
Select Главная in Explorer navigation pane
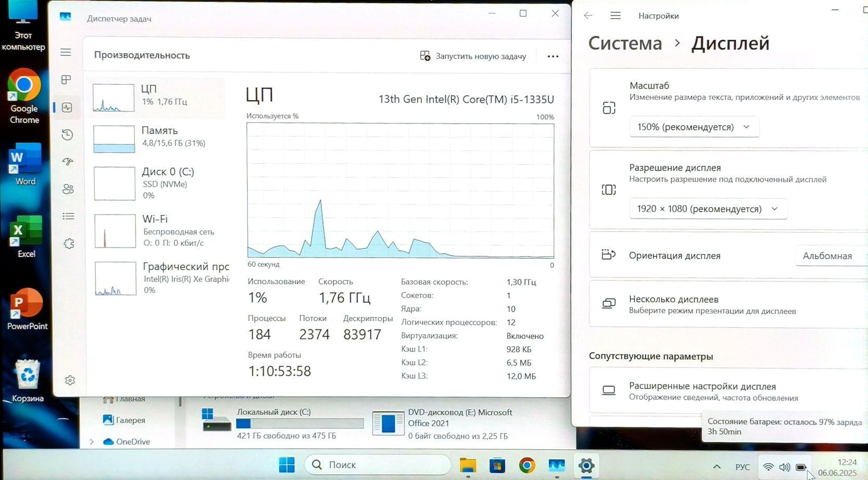[124, 399]
